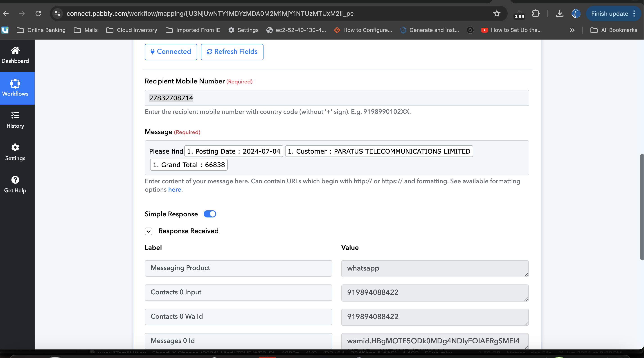The width and height of the screenshot is (644, 358).
Task: Click the whatsapp value field
Action: pos(435,268)
